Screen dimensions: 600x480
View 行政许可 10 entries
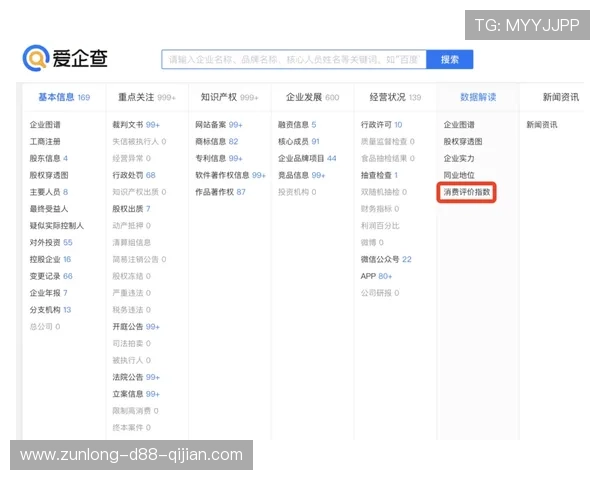tap(382, 125)
